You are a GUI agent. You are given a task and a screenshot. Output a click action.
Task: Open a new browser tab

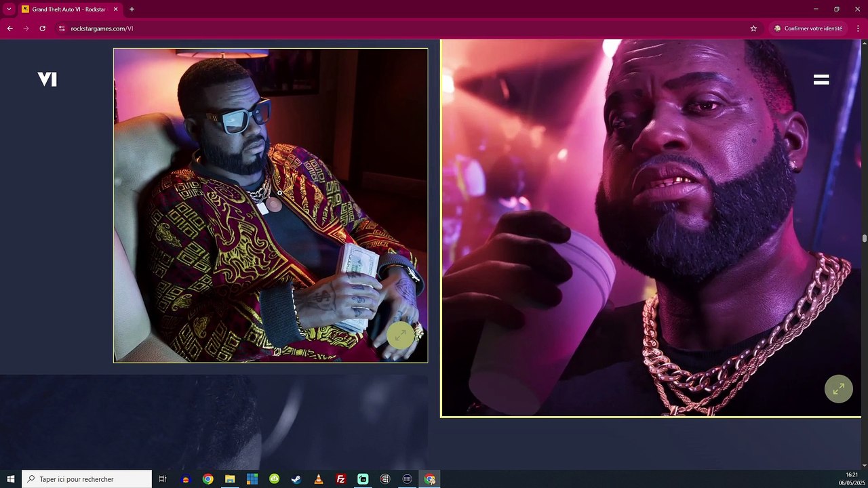(132, 9)
